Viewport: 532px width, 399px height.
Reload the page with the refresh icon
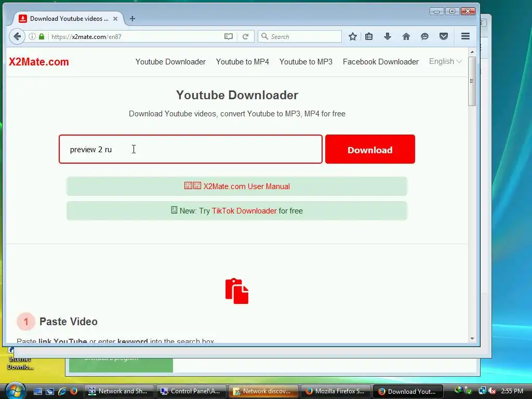tap(245, 36)
